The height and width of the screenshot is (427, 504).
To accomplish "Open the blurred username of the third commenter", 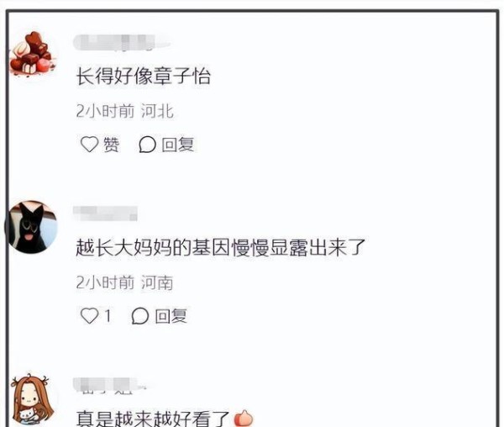I will [109, 385].
